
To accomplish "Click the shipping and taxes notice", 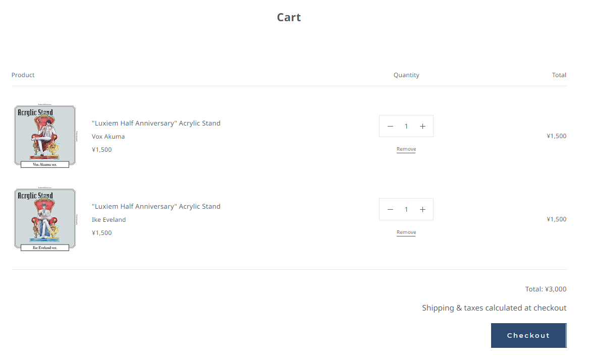I will click(x=494, y=308).
